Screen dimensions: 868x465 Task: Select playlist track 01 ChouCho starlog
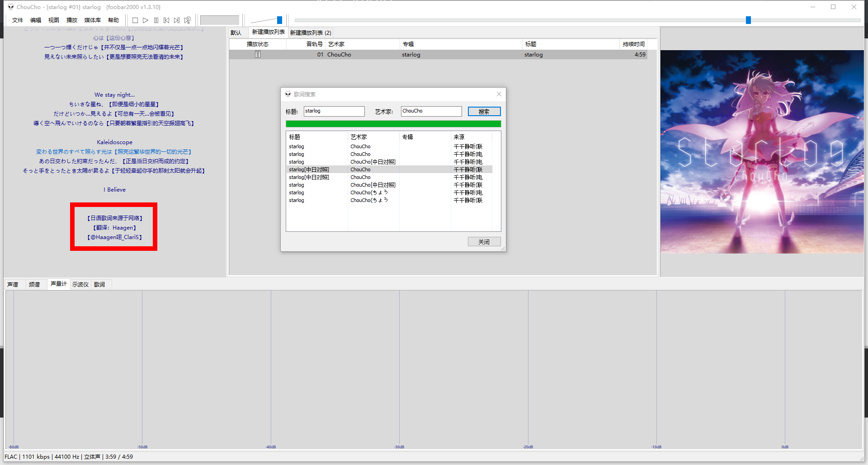pyautogui.click(x=438, y=54)
